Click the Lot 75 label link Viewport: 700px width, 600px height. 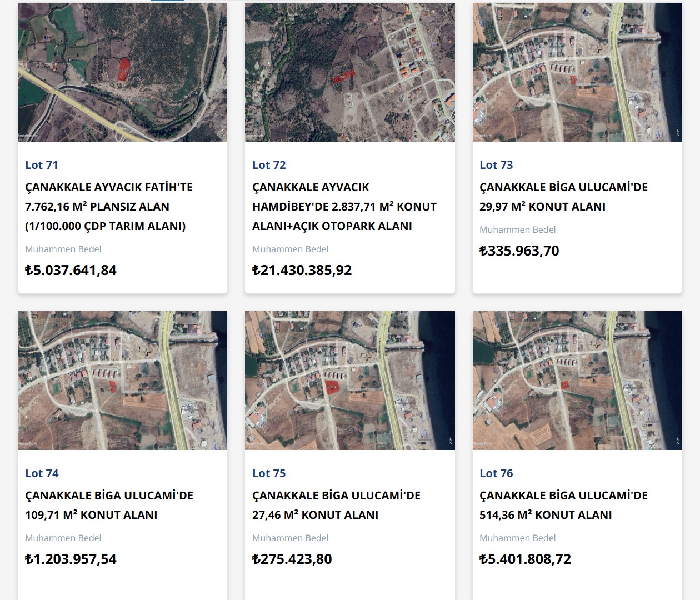[269, 473]
